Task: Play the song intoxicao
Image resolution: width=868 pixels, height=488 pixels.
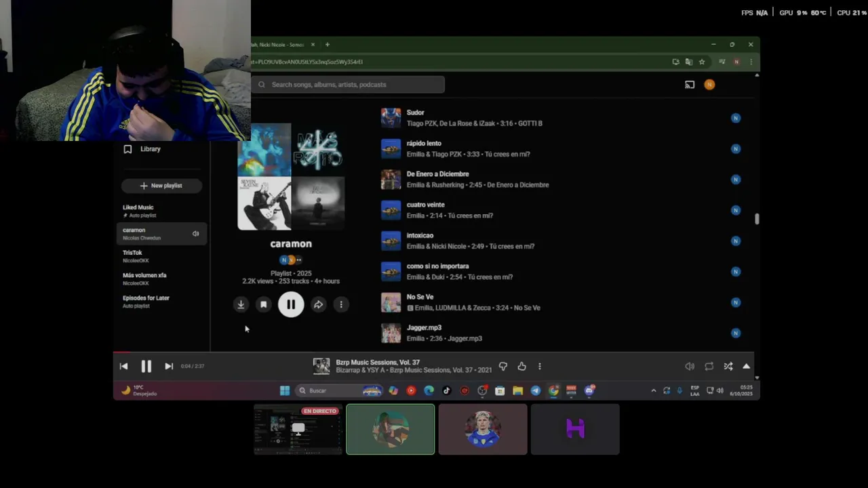Action: coord(420,235)
